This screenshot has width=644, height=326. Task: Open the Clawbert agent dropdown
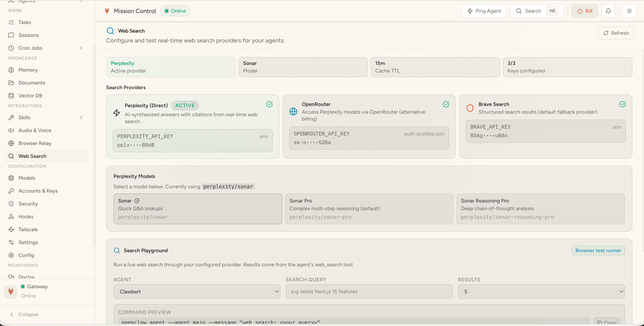click(x=197, y=291)
